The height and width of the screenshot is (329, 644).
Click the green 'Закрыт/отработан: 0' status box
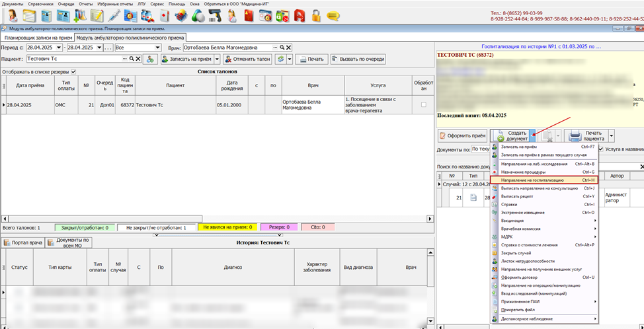coord(85,227)
